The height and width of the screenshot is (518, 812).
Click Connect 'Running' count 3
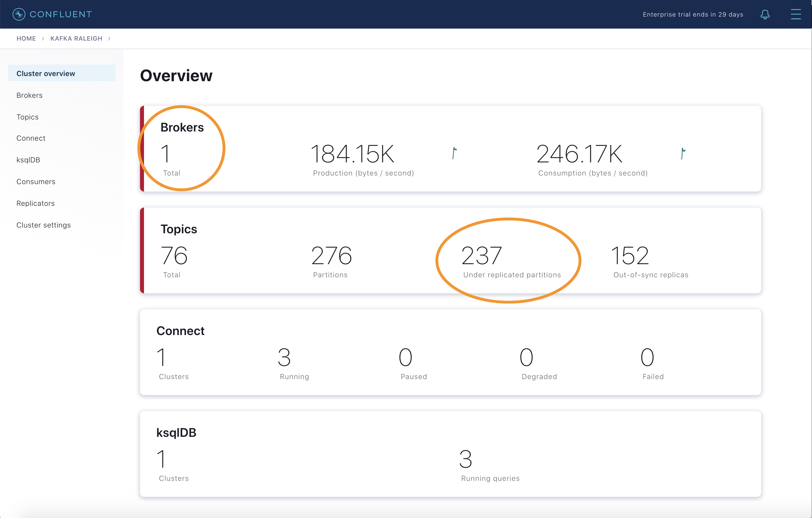pyautogui.click(x=284, y=357)
